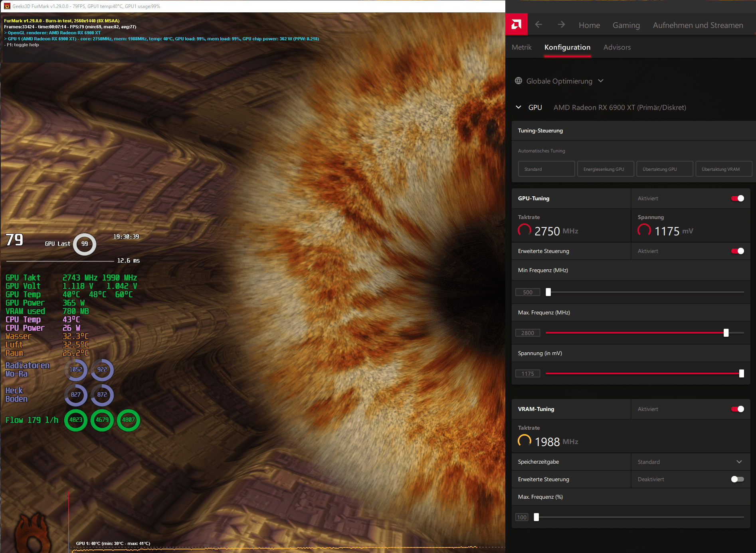The width and height of the screenshot is (756, 553).
Task: Click the AMD logo icon
Action: tap(516, 24)
